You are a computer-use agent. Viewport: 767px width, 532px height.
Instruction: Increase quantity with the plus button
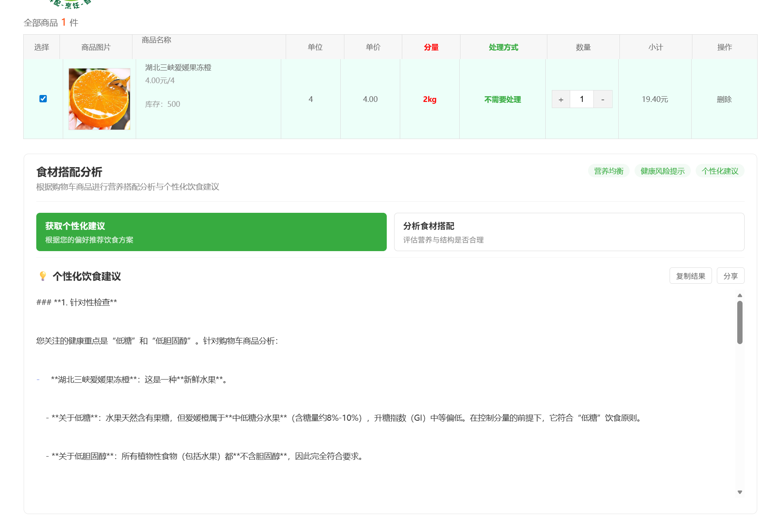[561, 99]
